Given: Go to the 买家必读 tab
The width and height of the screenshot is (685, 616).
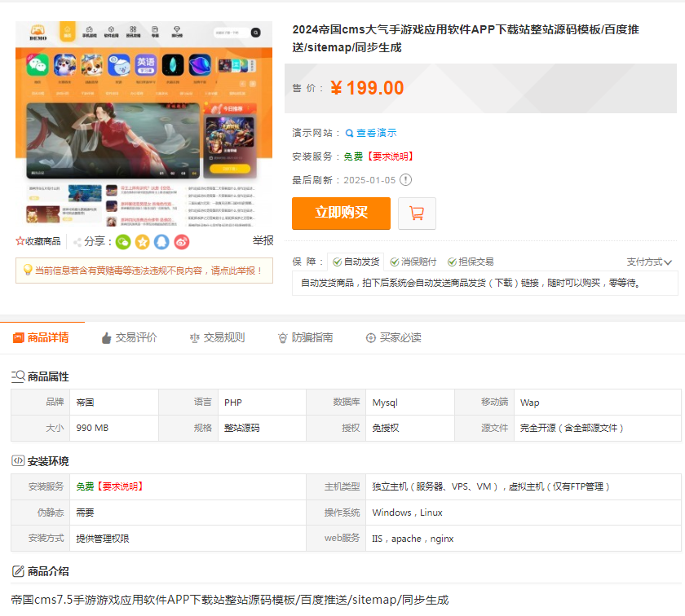Looking at the screenshot, I should (x=393, y=337).
